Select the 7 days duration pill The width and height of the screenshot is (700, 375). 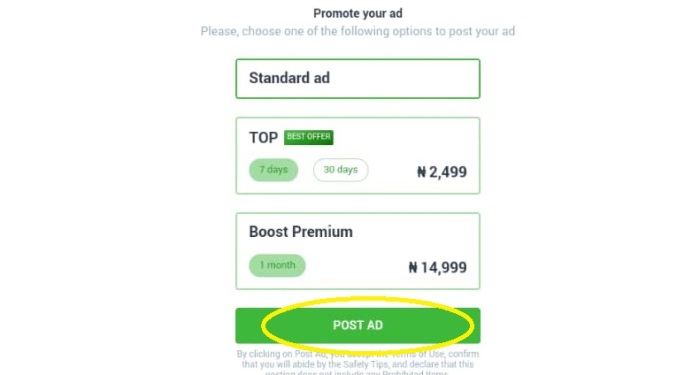coord(273,170)
